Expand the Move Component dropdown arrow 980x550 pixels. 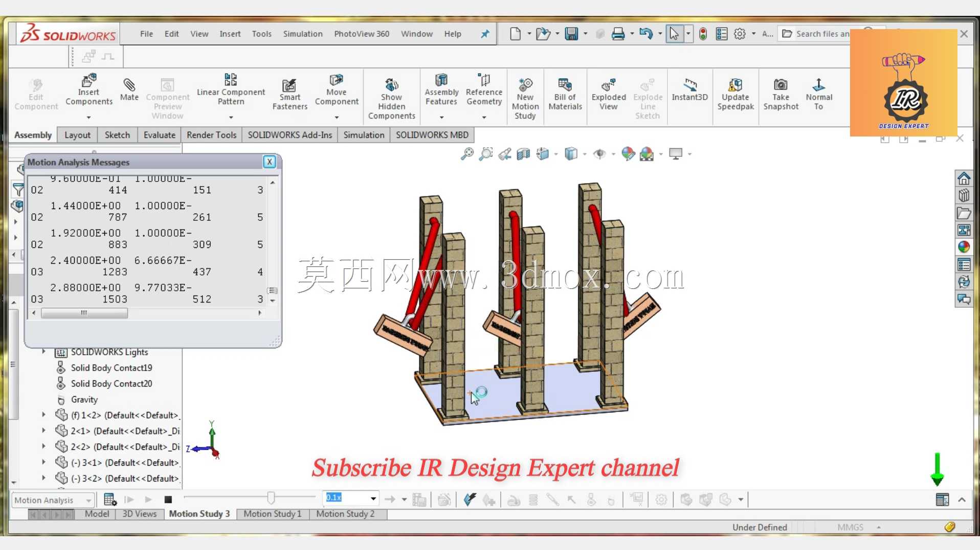click(336, 118)
